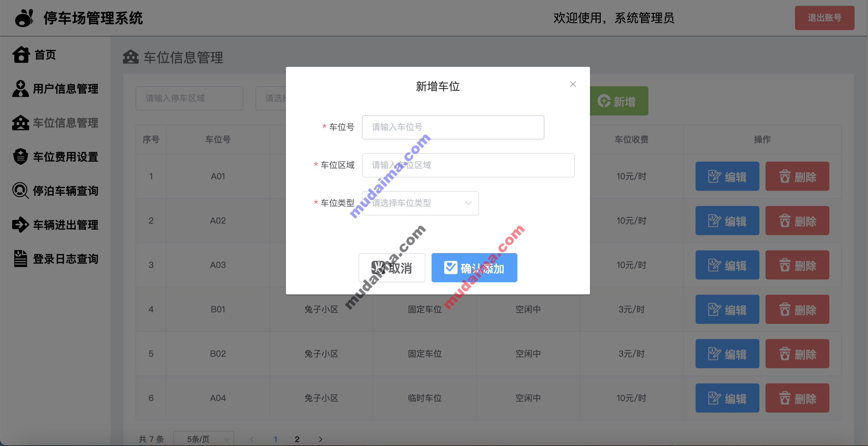Image resolution: width=868 pixels, height=446 pixels.
Task: Click the rabbit logo icon in header
Action: pos(24,18)
